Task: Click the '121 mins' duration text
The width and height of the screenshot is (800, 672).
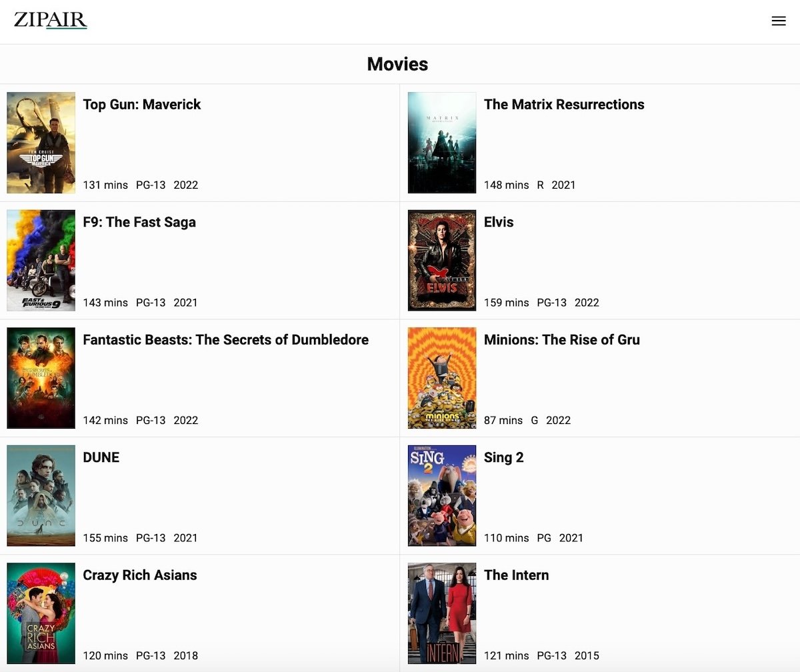Action: (507, 656)
